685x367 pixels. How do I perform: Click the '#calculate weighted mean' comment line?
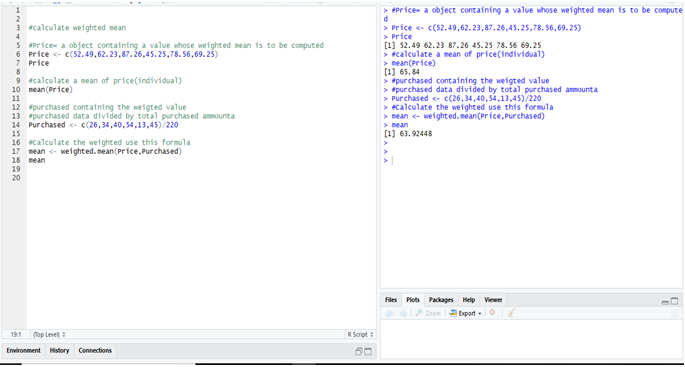[x=77, y=28]
